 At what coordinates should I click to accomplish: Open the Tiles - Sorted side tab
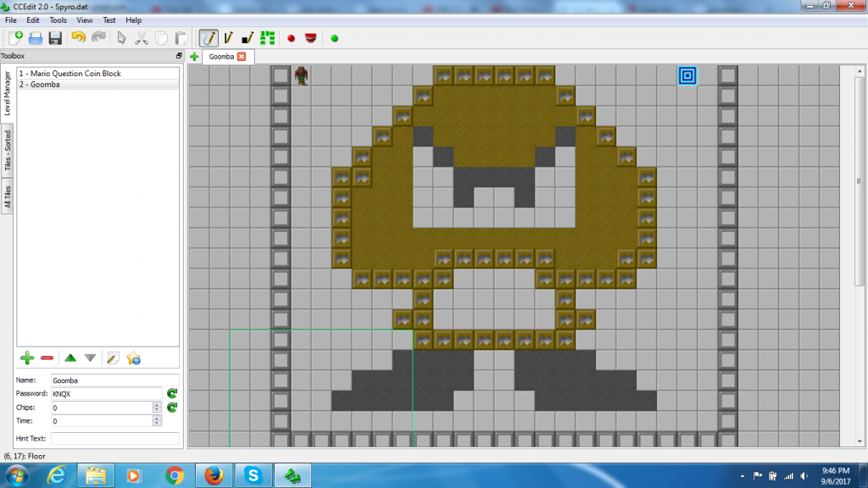click(7, 150)
